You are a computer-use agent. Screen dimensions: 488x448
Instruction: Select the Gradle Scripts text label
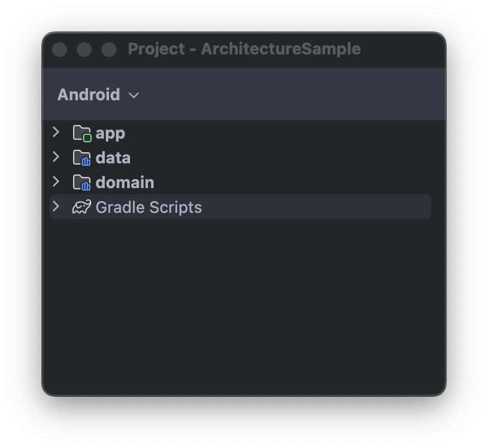tap(149, 207)
